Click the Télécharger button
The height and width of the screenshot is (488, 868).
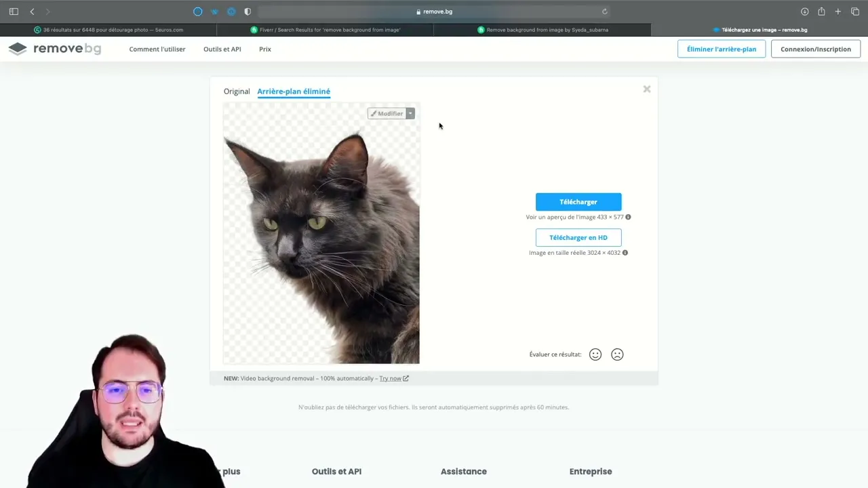(x=578, y=201)
